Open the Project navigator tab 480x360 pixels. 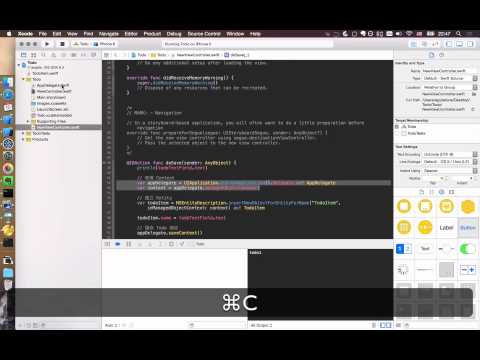tap(23, 55)
